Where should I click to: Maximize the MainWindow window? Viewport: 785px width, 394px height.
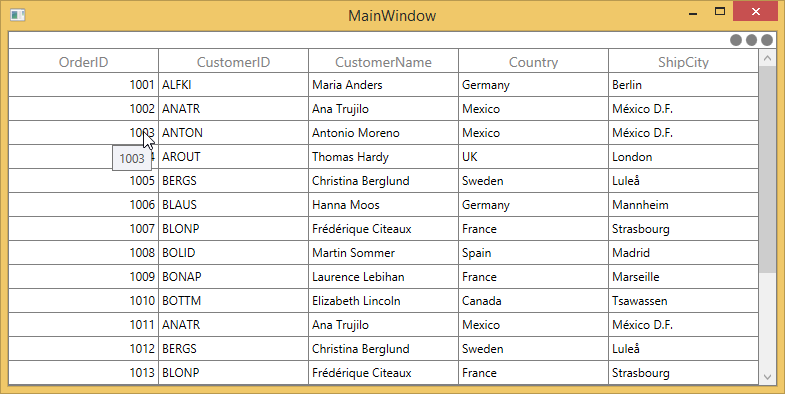tap(720, 12)
